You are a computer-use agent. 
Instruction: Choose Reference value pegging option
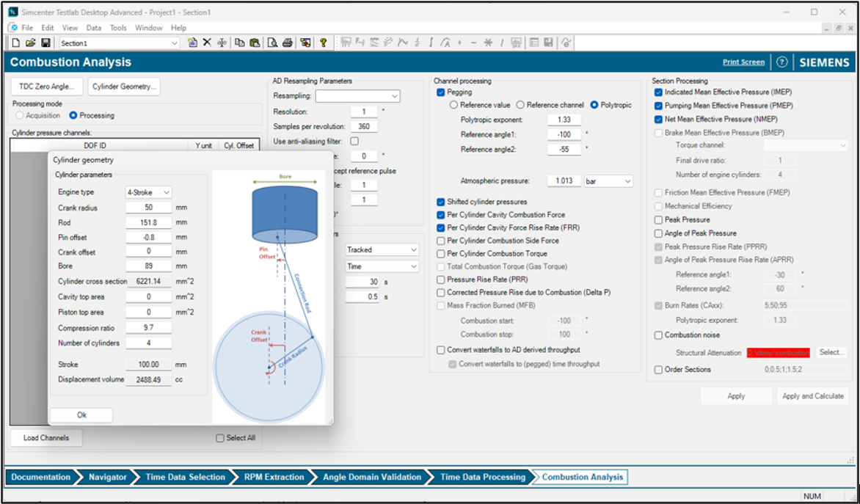pos(453,105)
